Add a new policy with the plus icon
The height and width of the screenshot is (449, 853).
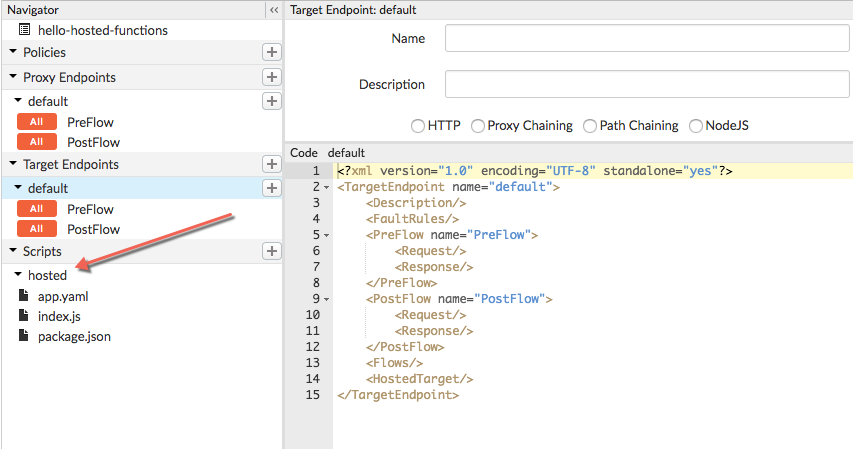point(271,52)
